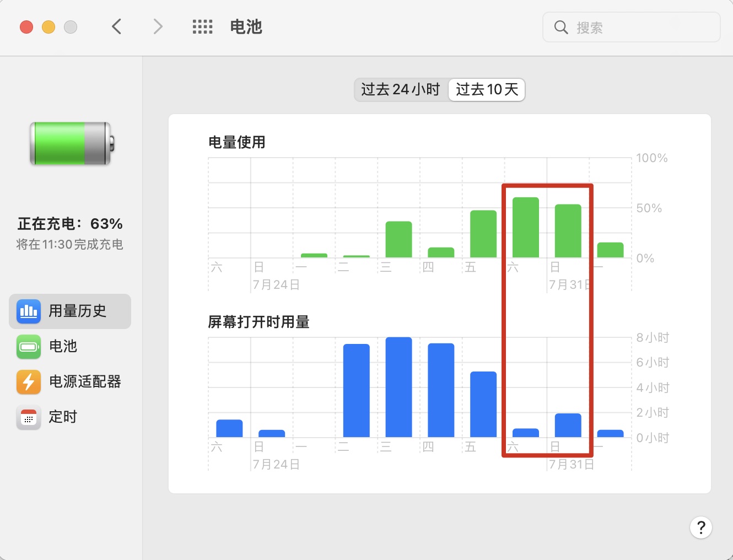
Task: Select the 定时 sidebar label
Action: 63,417
